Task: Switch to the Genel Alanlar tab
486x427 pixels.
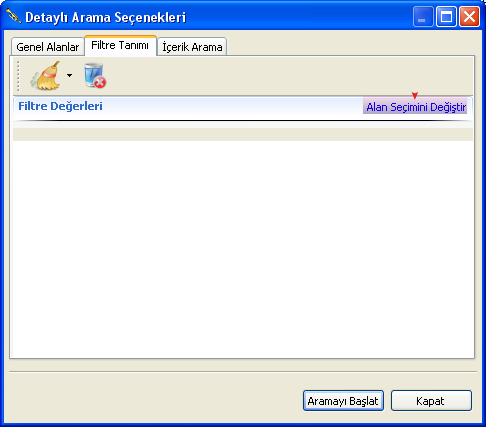Action: pyautogui.click(x=47, y=47)
